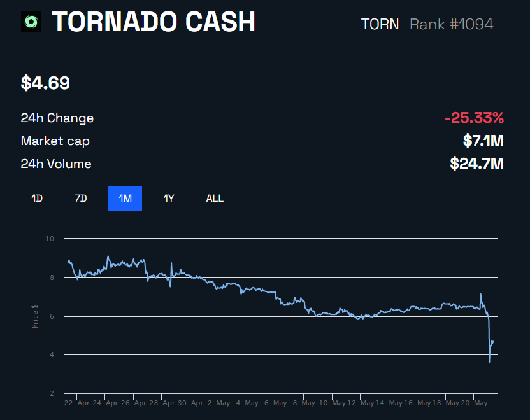Show the 1Y price chart

tap(169, 199)
